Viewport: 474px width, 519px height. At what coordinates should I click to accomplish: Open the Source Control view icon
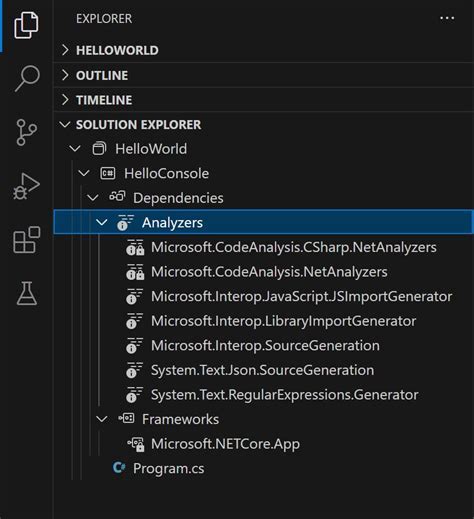26,132
